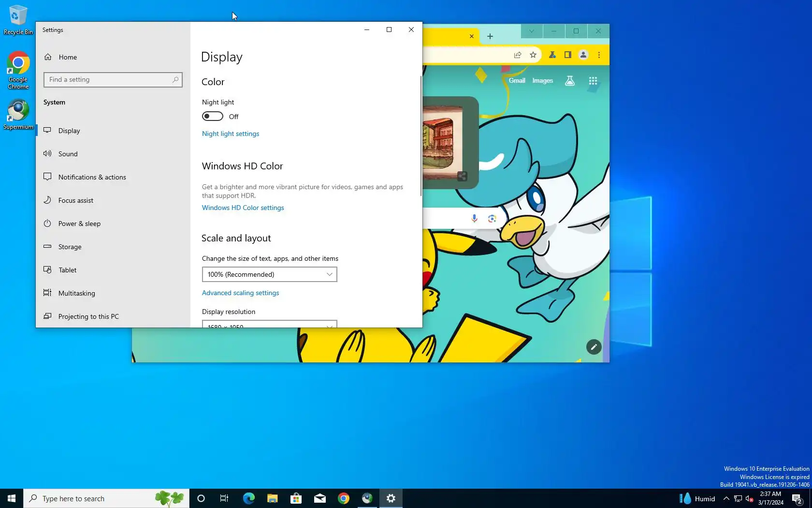Image resolution: width=812 pixels, height=508 pixels.
Task: Bookmark this page with star icon
Action: pyautogui.click(x=533, y=55)
